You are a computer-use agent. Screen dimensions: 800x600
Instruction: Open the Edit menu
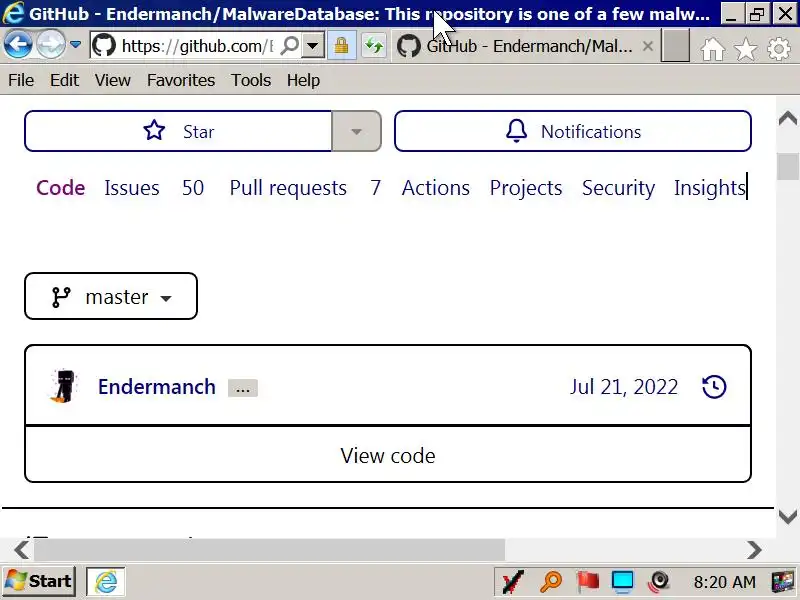point(64,80)
